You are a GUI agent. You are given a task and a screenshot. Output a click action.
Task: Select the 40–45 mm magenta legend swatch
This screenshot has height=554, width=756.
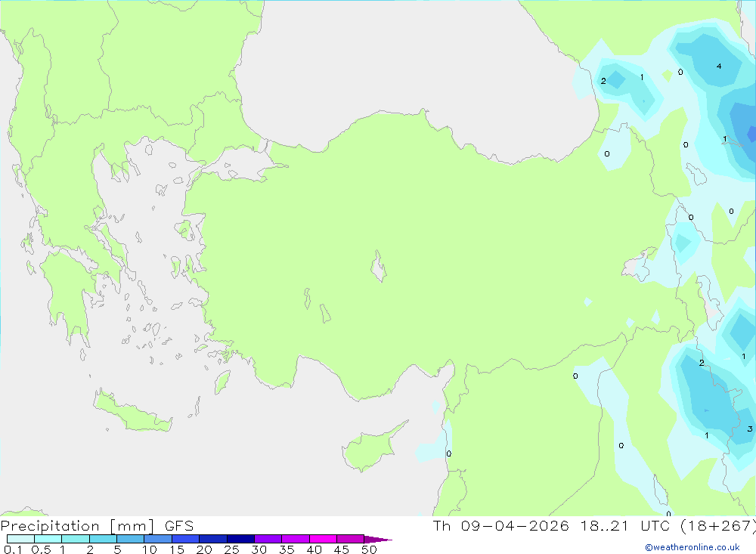[323, 539]
